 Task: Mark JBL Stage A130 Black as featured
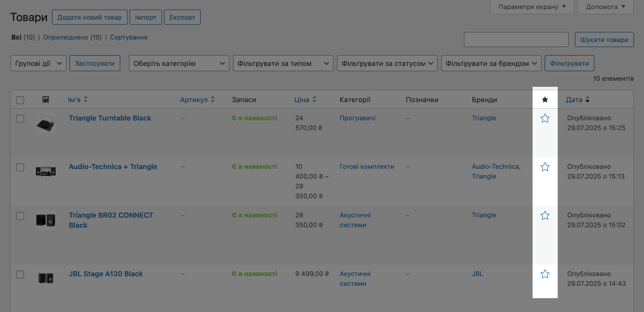(x=545, y=274)
